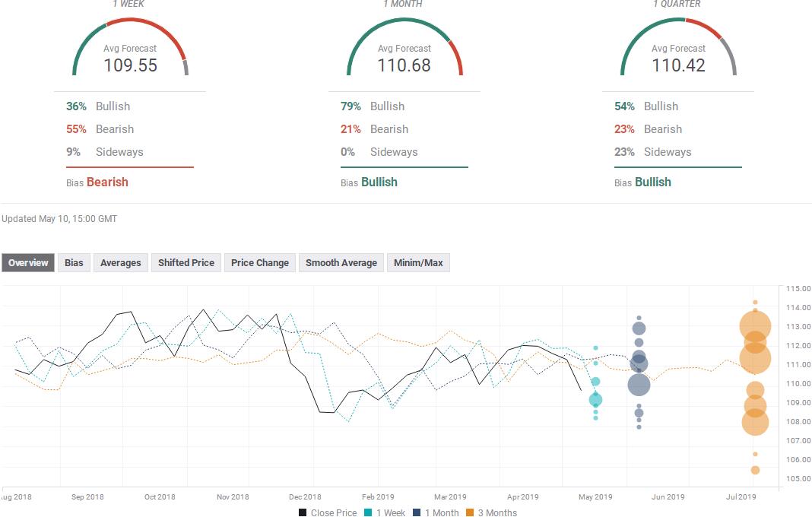Toggle 3 Months legend series
Viewport: 812px width, 517px height.
pos(491,512)
